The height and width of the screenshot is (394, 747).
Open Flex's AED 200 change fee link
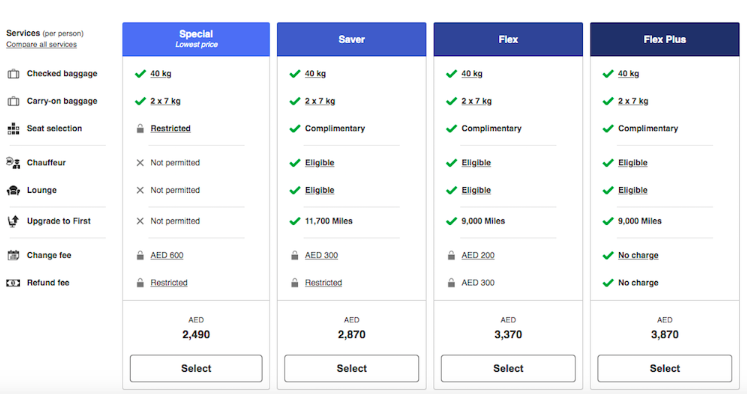coord(478,255)
